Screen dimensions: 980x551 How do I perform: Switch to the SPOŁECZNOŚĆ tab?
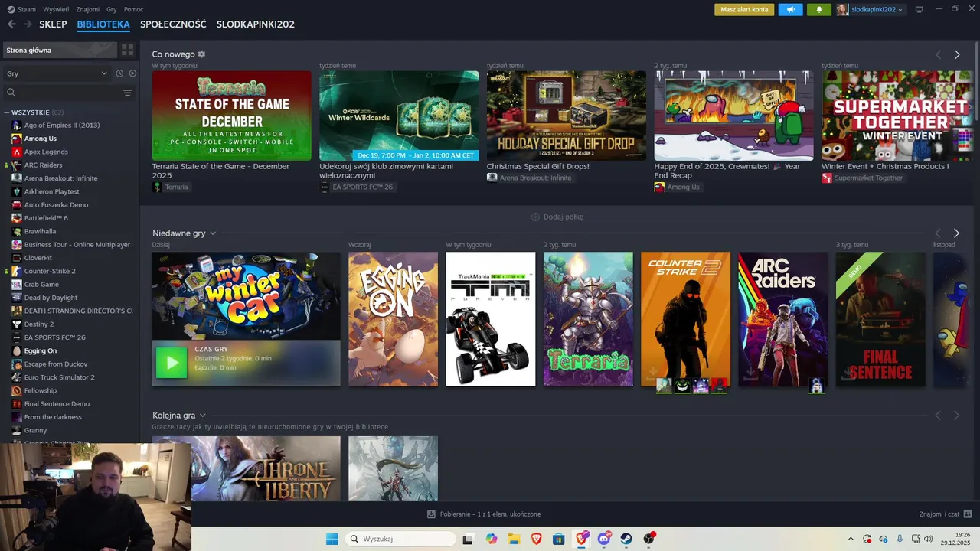[x=173, y=24]
